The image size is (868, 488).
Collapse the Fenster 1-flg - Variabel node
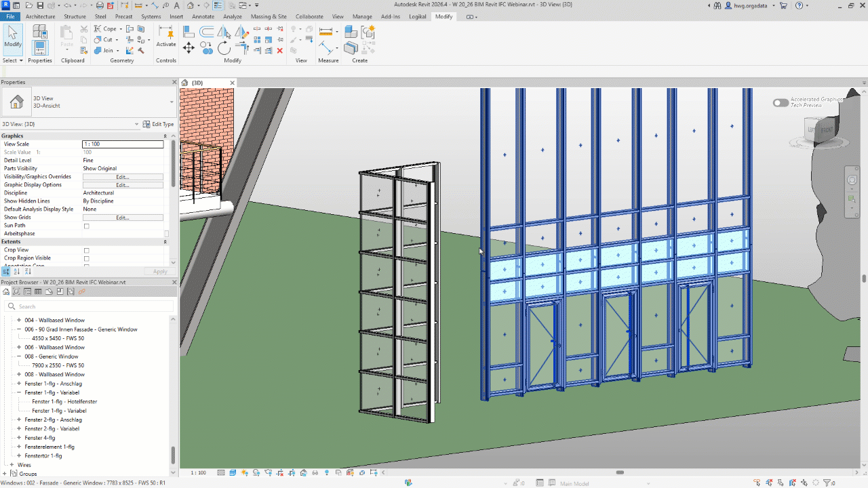[x=19, y=392]
